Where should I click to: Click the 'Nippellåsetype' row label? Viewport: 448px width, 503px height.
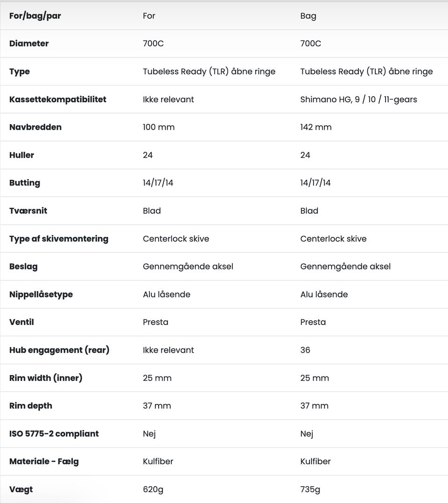[41, 294]
